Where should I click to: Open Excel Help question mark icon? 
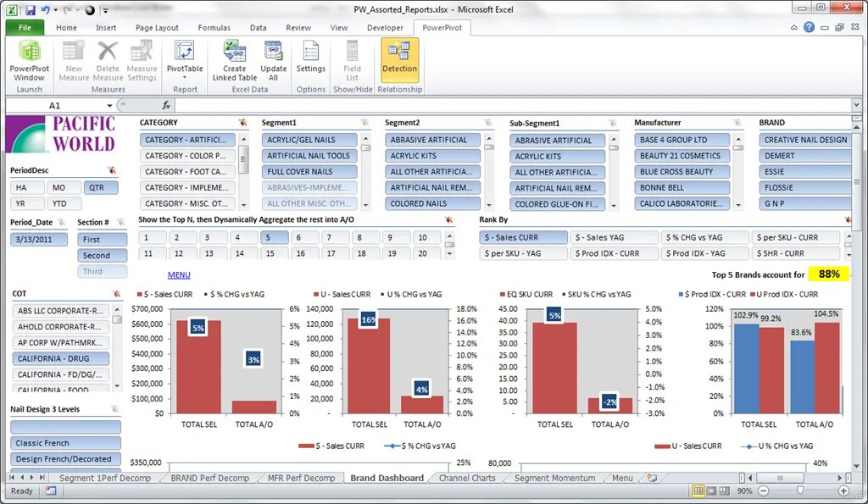point(809,27)
